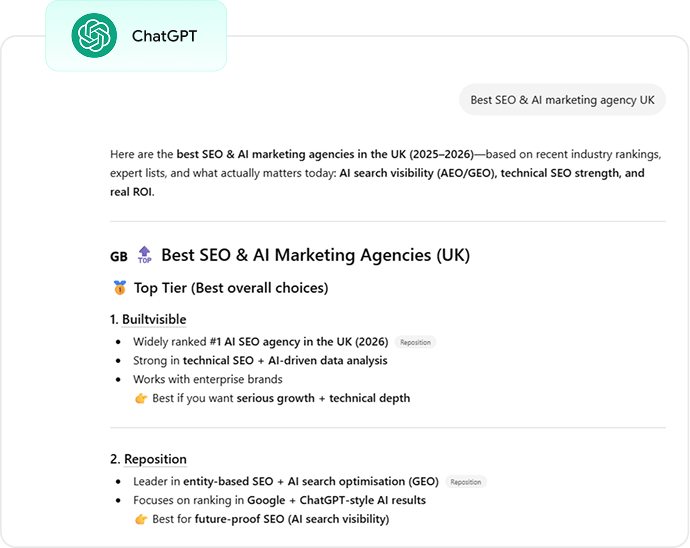The image size is (690, 548).
Task: Click the purple TOP arrow emoji
Action: [x=144, y=255]
